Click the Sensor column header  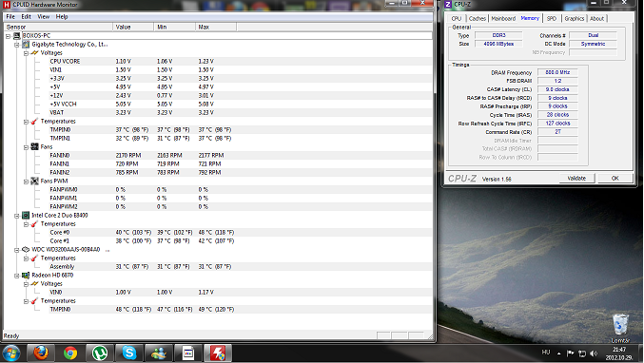pyautogui.click(x=58, y=27)
